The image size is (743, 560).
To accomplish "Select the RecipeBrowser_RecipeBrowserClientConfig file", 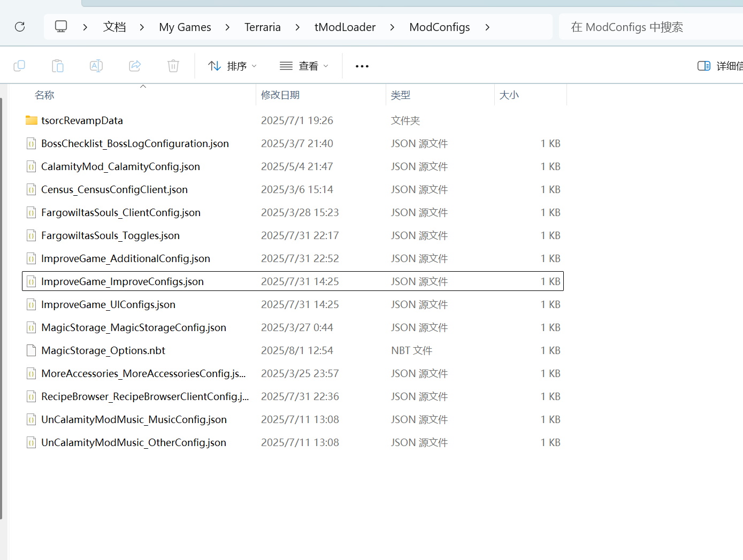I will click(145, 396).
